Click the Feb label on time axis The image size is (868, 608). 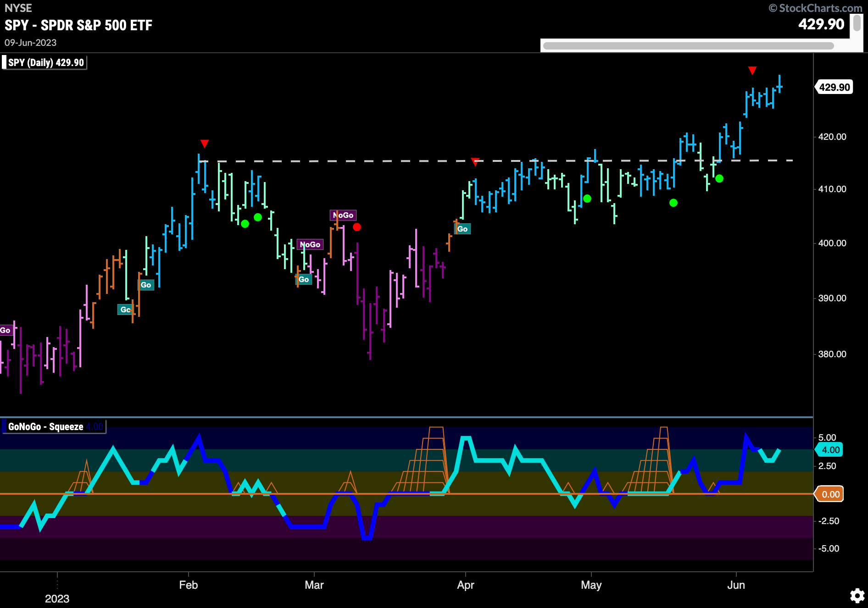pyautogui.click(x=189, y=585)
